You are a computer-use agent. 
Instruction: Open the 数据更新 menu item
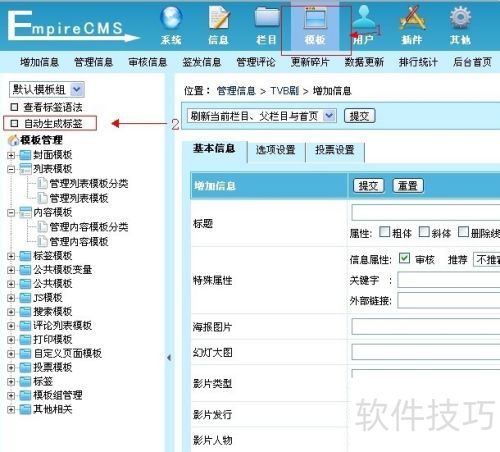click(364, 62)
